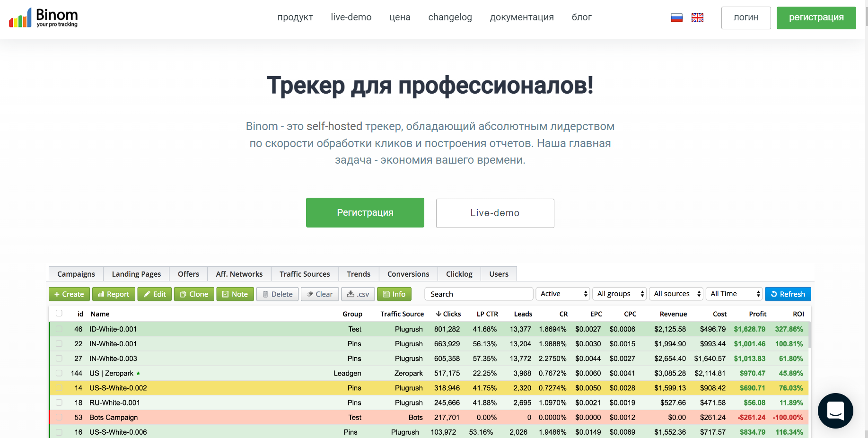Click the large green Регистрация button
868x438 pixels.
tap(365, 213)
